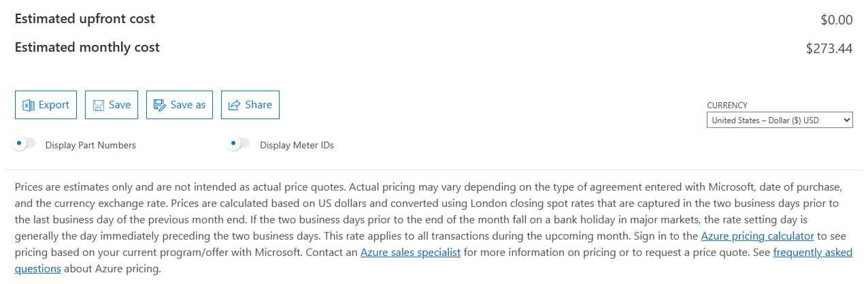This screenshot has width=868, height=284.
Task: Click the Estimated monthly cost heading
Action: click(x=87, y=48)
